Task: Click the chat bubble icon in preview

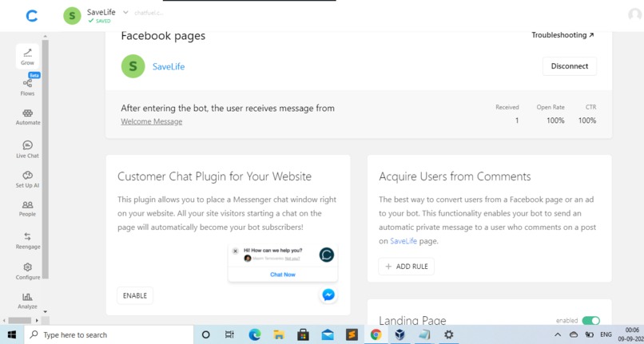Action: (327, 255)
